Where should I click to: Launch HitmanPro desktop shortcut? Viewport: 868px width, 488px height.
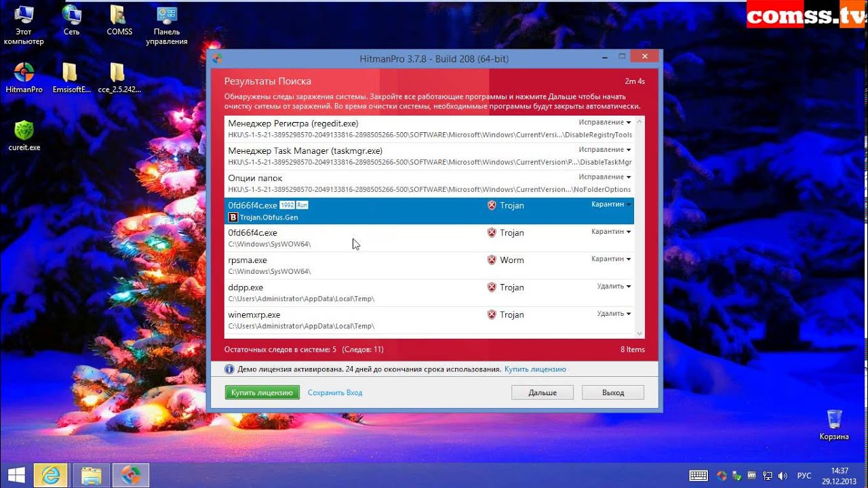[x=24, y=77]
